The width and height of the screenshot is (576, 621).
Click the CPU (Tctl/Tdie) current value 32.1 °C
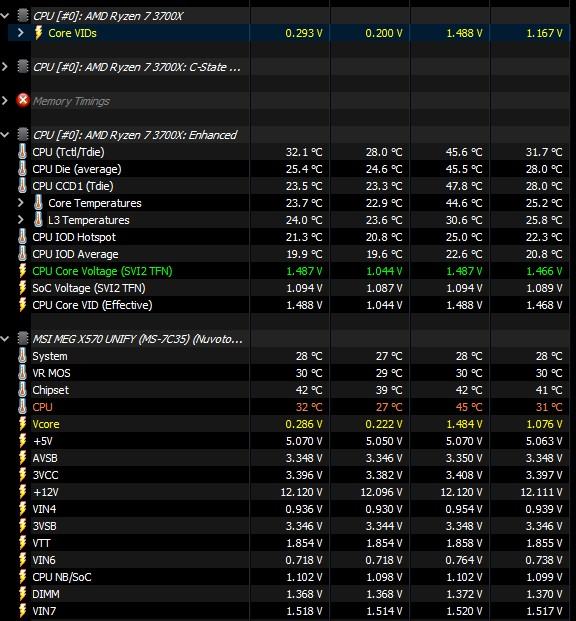tap(304, 152)
